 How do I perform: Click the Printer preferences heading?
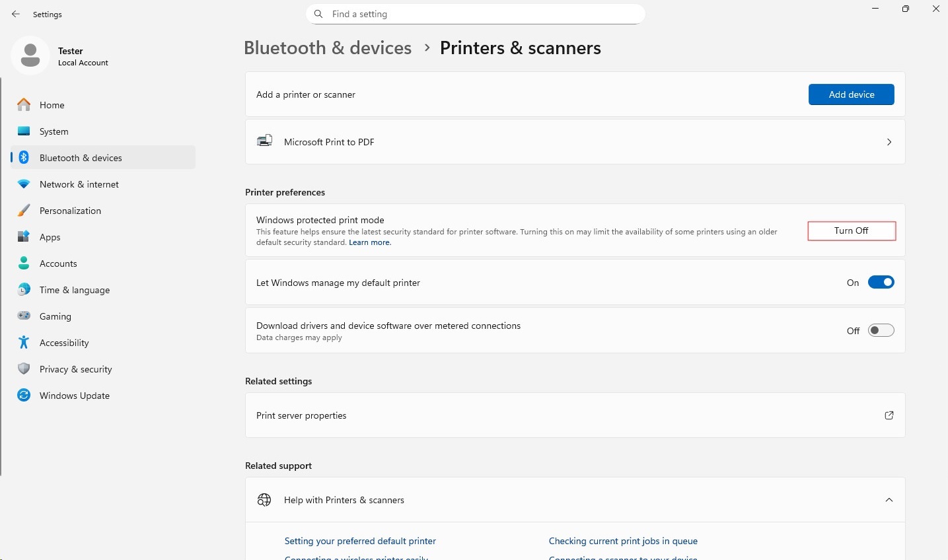tap(285, 192)
